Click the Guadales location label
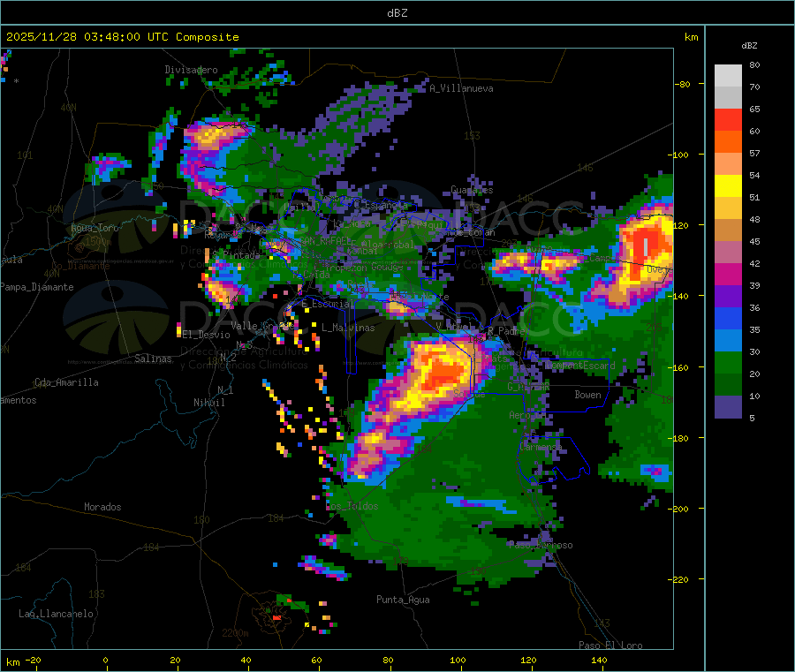 pyautogui.click(x=472, y=190)
